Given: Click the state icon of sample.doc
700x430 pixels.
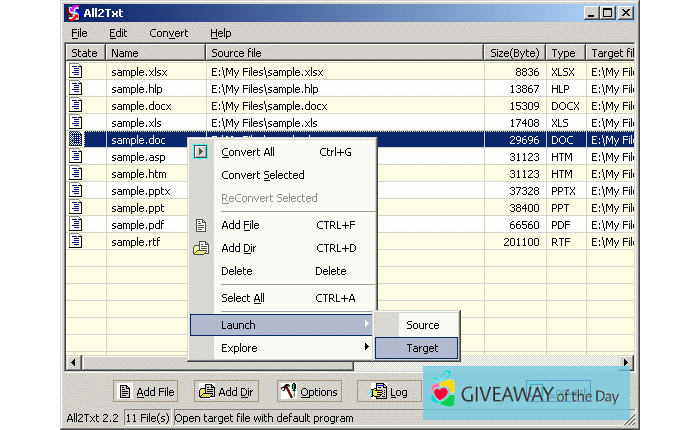Looking at the screenshot, I should (x=75, y=140).
